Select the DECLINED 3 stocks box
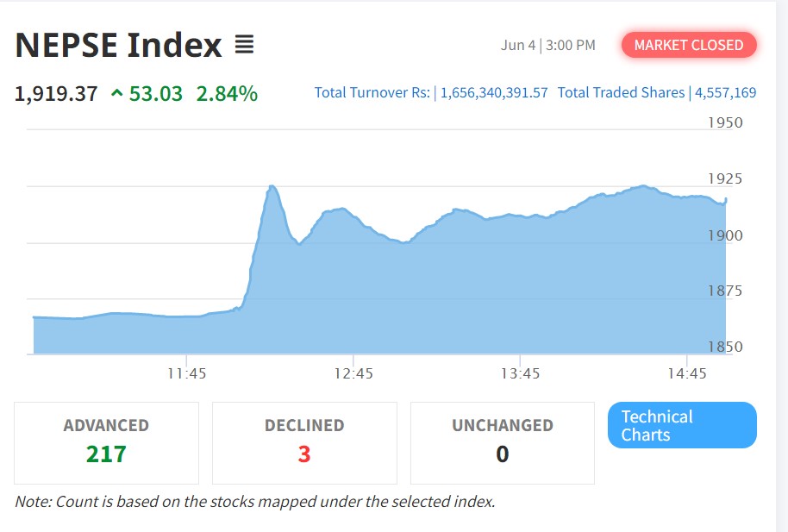This screenshot has width=788, height=532. 304,442
